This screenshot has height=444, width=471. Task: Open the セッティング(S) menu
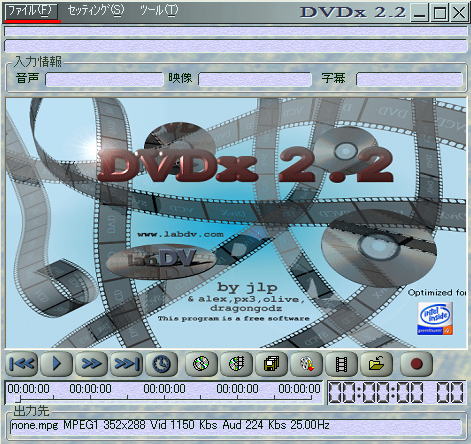pyautogui.click(x=96, y=11)
